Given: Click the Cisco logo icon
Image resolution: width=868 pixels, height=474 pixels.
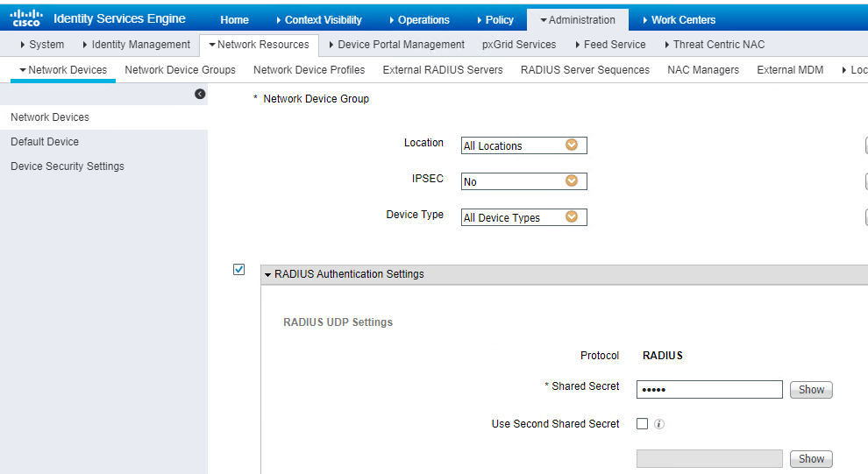Looking at the screenshot, I should coord(26,18).
